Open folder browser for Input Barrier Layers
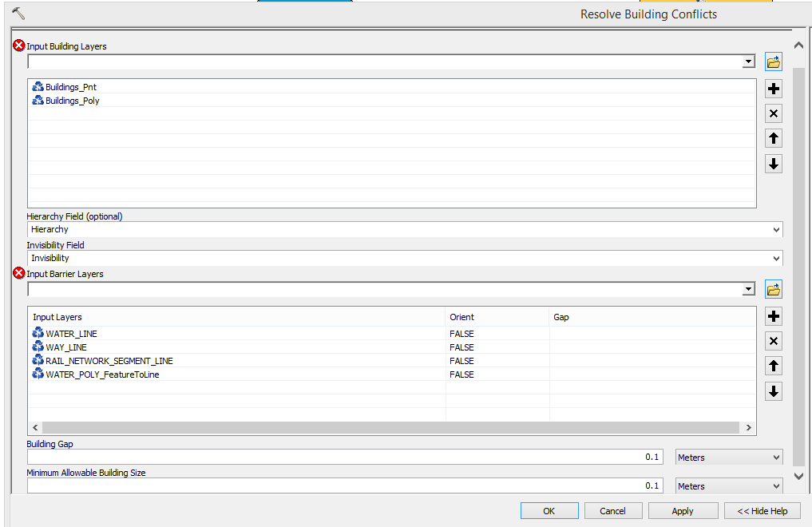Viewport: 812px width, 527px height. click(x=773, y=290)
